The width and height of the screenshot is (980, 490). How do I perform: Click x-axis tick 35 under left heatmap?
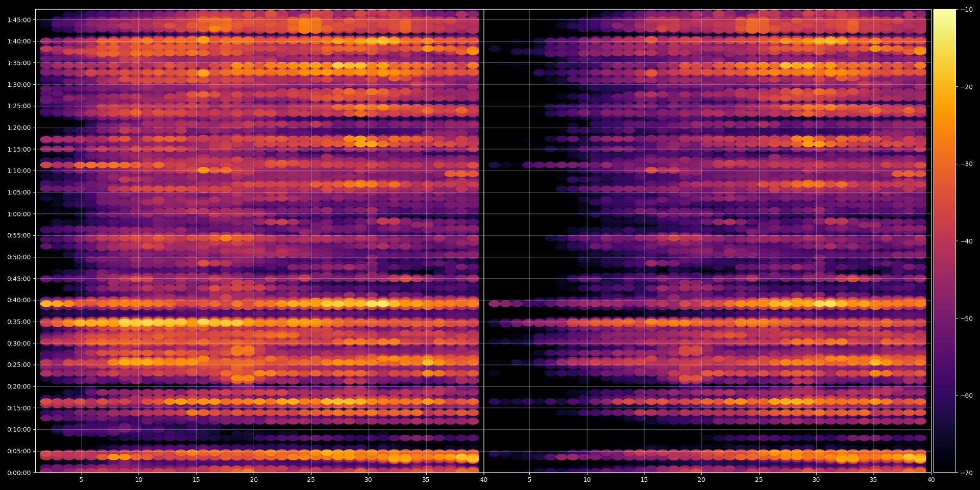(426, 480)
